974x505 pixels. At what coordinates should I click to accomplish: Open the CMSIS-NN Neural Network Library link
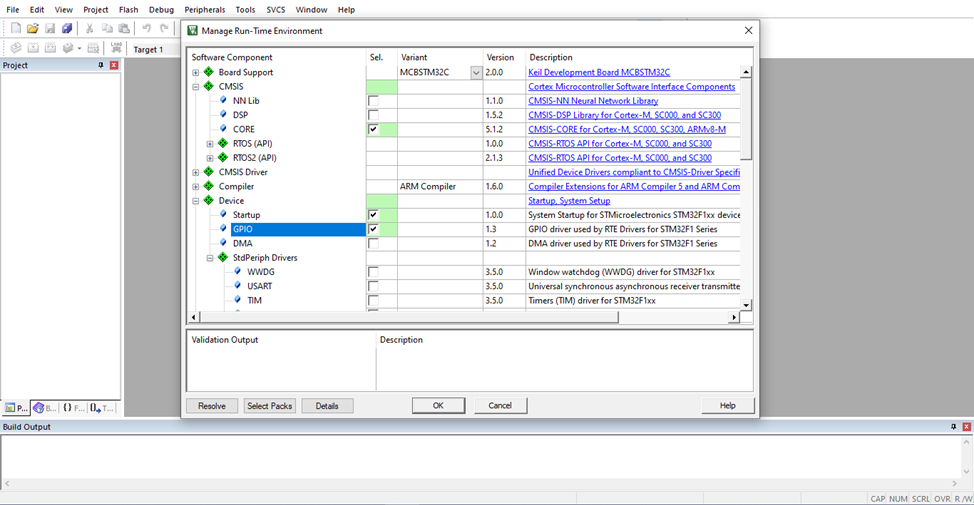tap(593, 101)
